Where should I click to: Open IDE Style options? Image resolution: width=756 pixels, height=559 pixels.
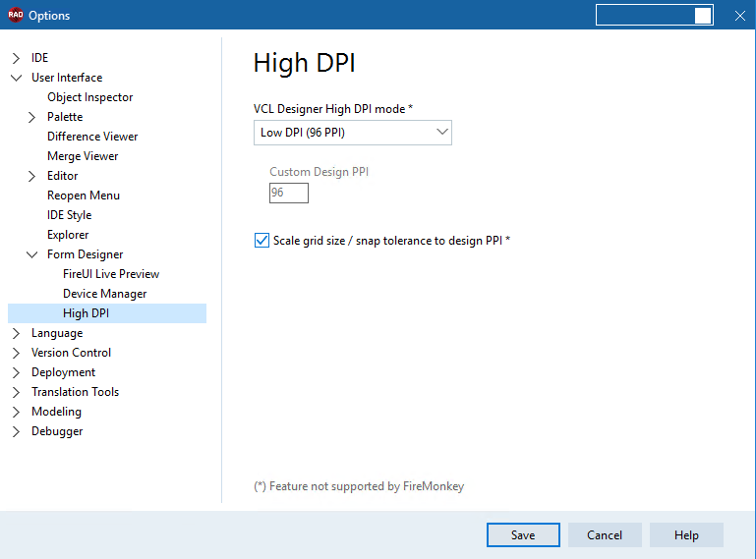70,215
